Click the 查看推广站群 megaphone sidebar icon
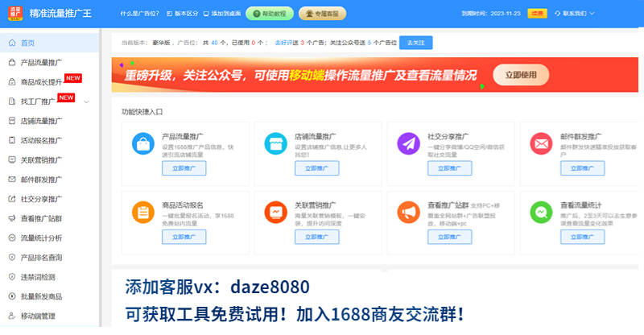The height and width of the screenshot is (335, 644). [12, 218]
